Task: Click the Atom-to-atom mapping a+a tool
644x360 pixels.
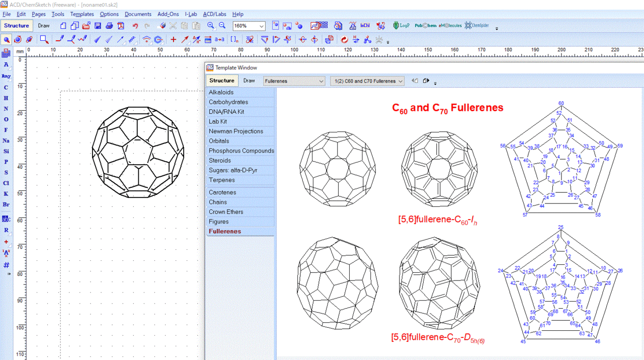Action: pos(219,39)
